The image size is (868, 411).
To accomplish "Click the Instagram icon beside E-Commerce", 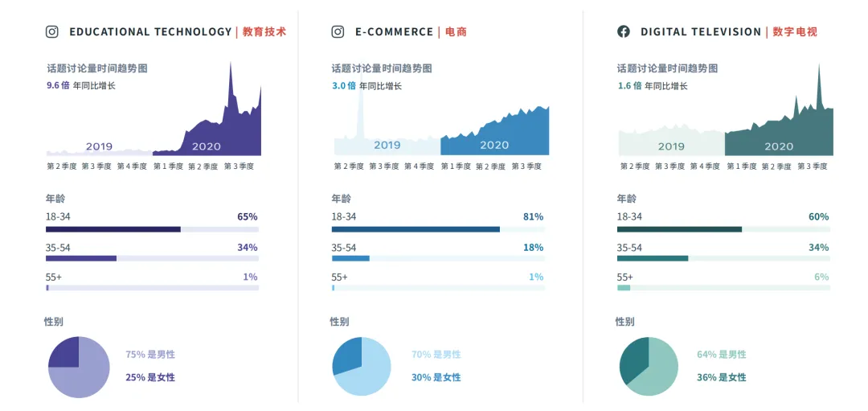I will point(338,31).
